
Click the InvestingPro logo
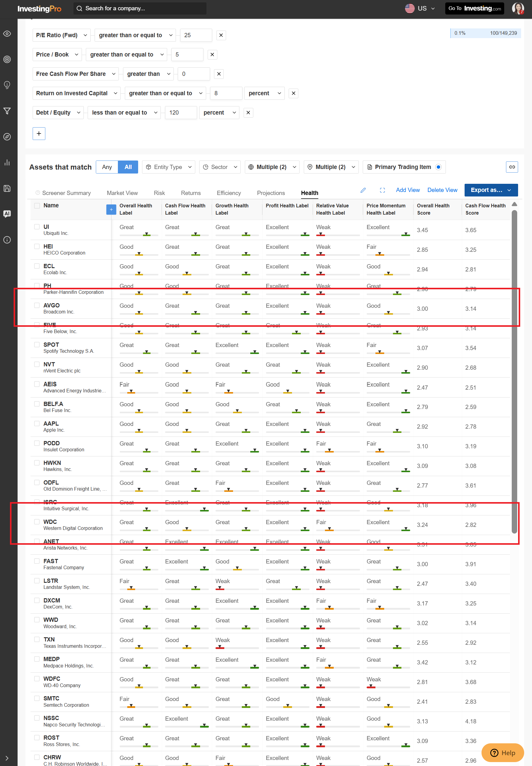tap(39, 8)
